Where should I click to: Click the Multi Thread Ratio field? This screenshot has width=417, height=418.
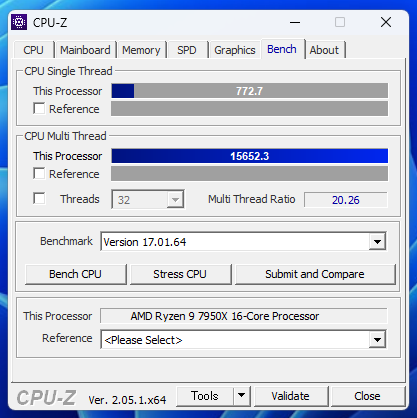tap(346, 200)
